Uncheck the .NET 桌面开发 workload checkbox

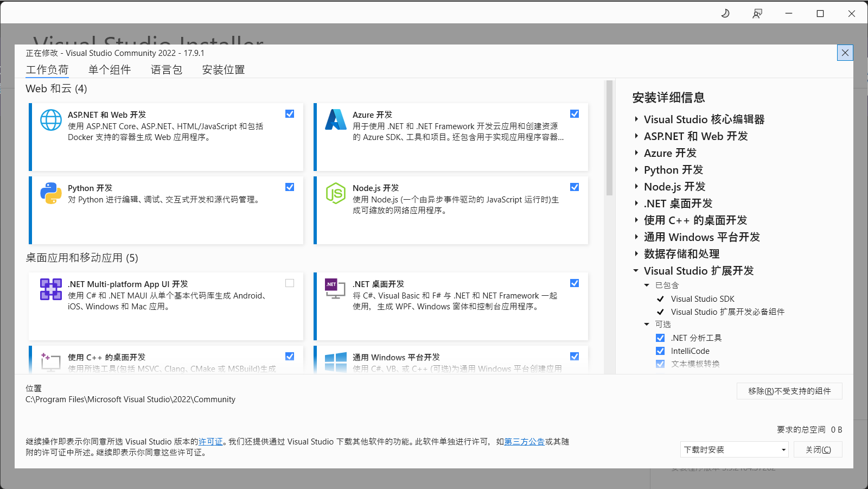[575, 283]
